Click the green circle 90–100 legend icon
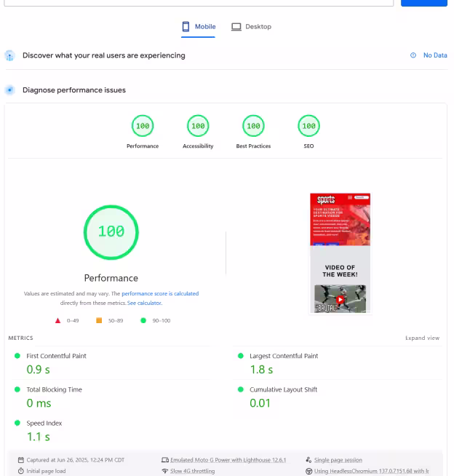454x476 pixels. pyautogui.click(x=143, y=320)
